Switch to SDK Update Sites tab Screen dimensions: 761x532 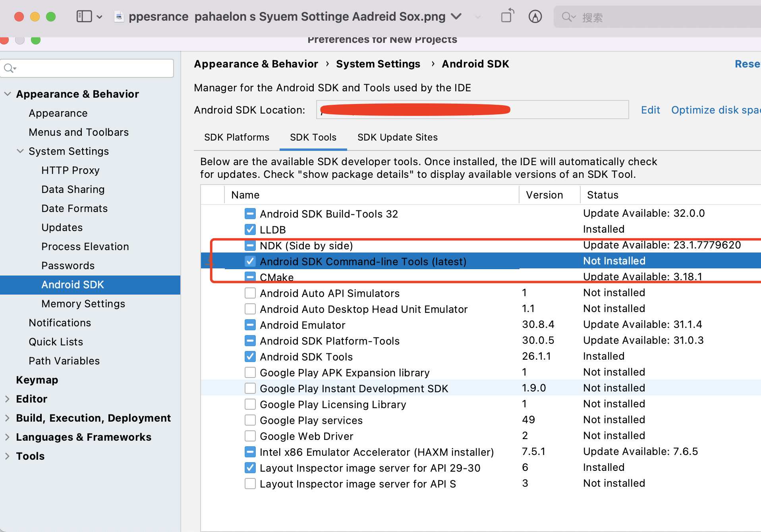397,137
